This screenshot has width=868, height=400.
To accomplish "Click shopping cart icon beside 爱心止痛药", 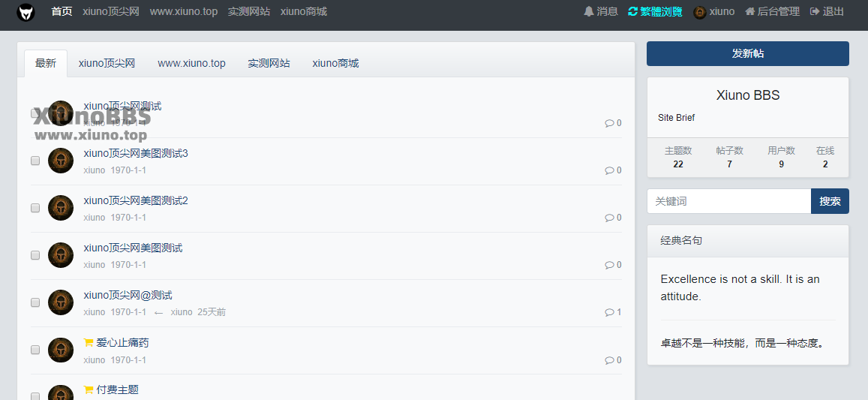I will 88,343.
